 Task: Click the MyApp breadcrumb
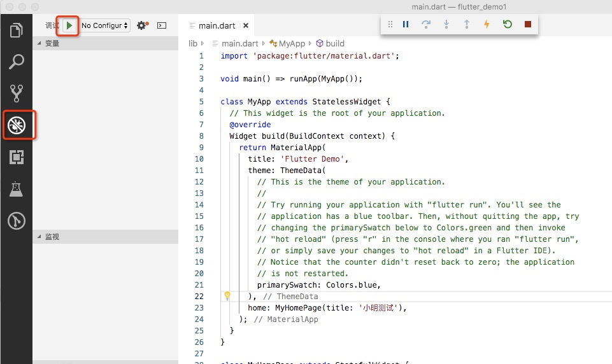(292, 43)
